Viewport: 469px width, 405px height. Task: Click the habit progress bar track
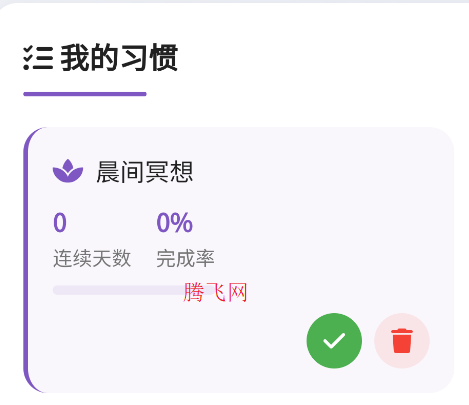pyautogui.click(x=133, y=290)
